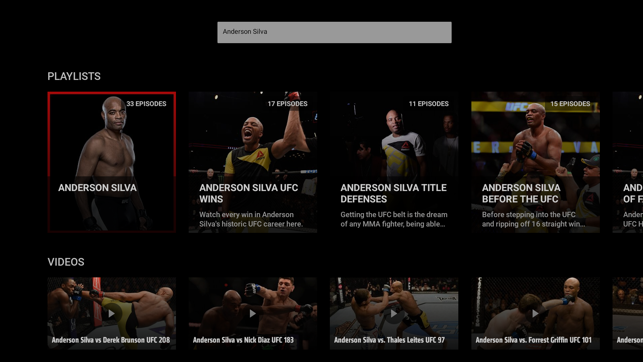The height and width of the screenshot is (362, 643).
Task: Click the 11 Episodes badge
Action: tap(429, 104)
